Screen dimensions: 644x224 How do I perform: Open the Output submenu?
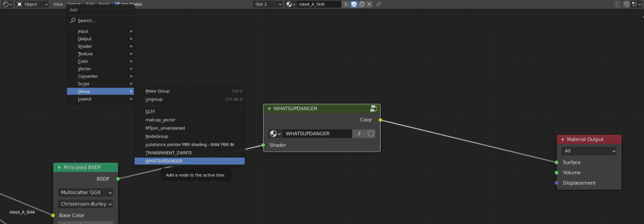101,39
